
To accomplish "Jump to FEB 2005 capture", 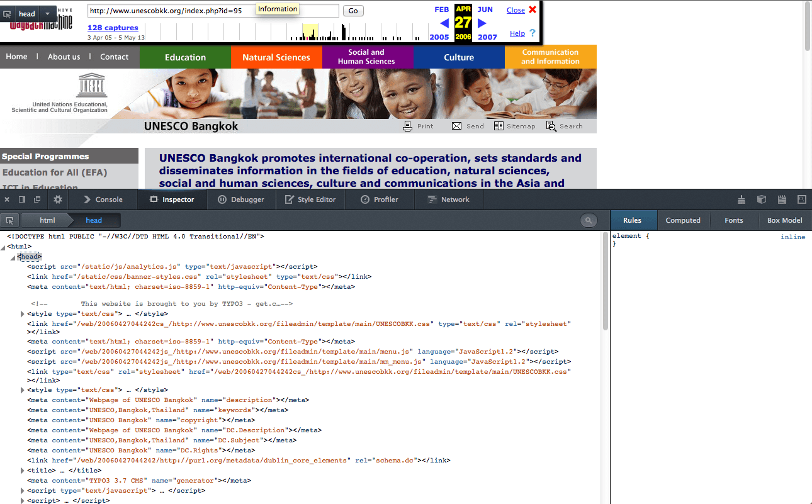I will pyautogui.click(x=441, y=9).
